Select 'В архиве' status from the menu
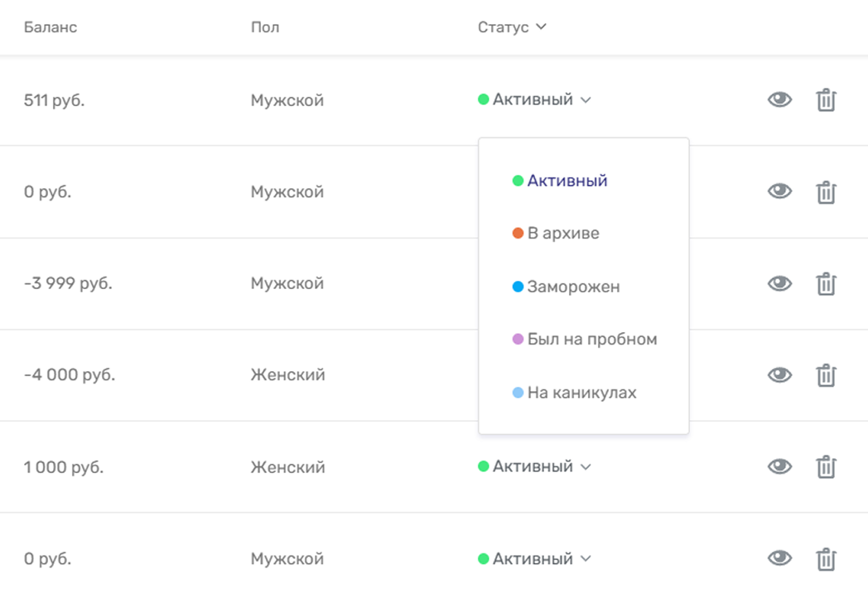 tap(562, 234)
